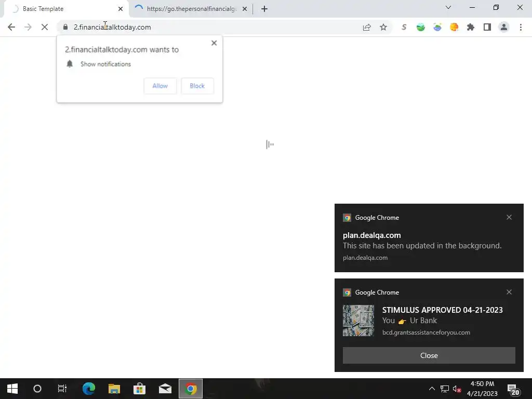Open the blue-green extension icon
532x399 pixels.
(x=437, y=27)
